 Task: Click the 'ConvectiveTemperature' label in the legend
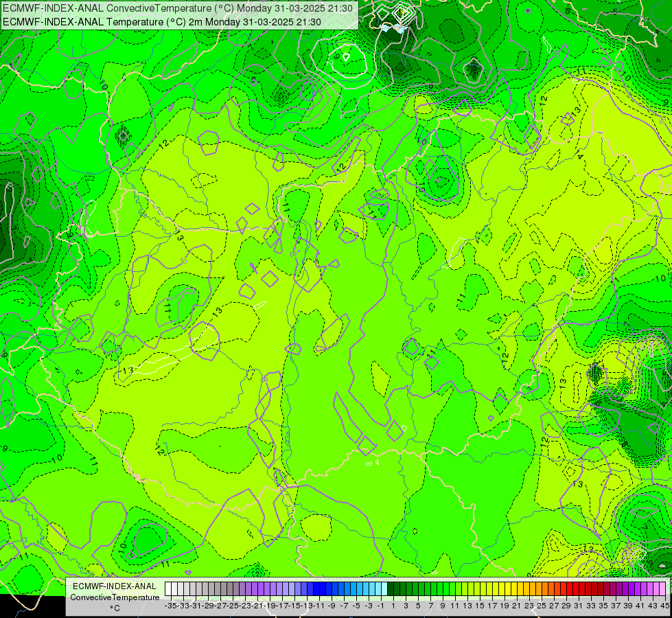pos(115,597)
